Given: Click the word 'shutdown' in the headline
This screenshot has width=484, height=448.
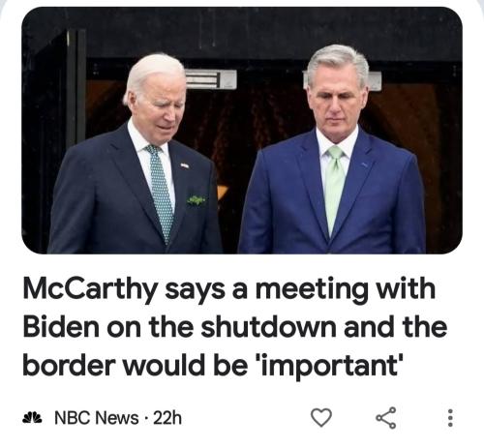Looking at the screenshot, I should 268,327.
